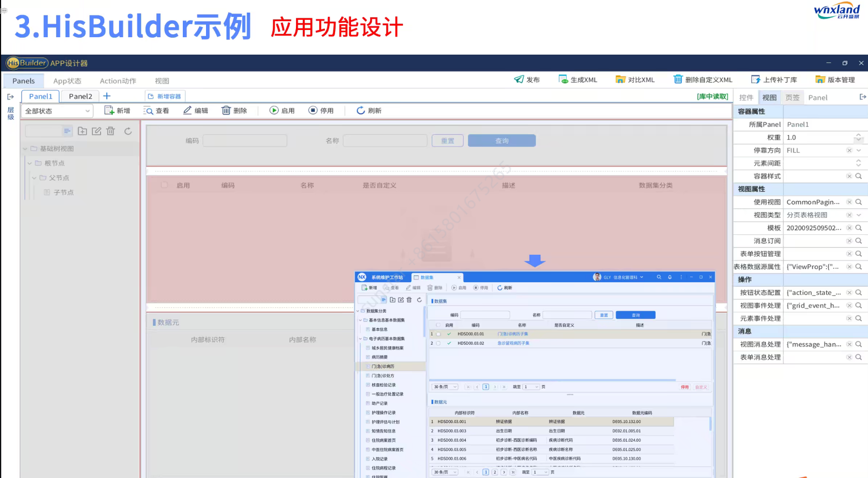Click the search icon in the 按钮状态配置 row
The width and height of the screenshot is (868, 478).
[x=858, y=292]
